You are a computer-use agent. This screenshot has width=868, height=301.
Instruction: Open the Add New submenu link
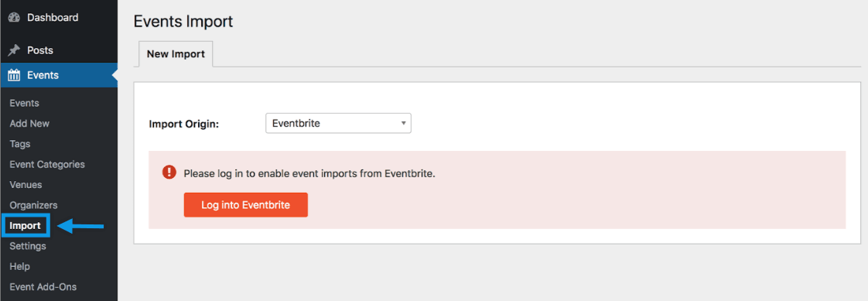(29, 123)
